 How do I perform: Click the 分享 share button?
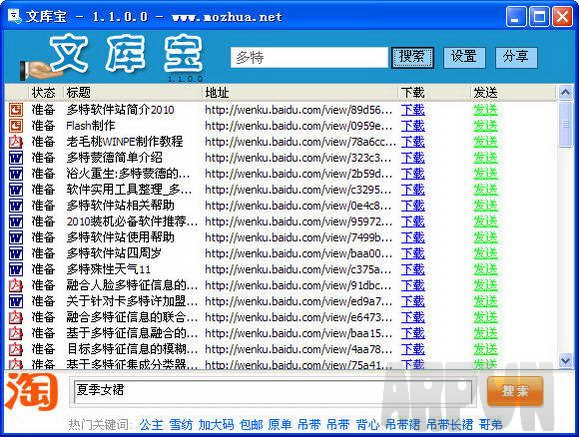516,57
